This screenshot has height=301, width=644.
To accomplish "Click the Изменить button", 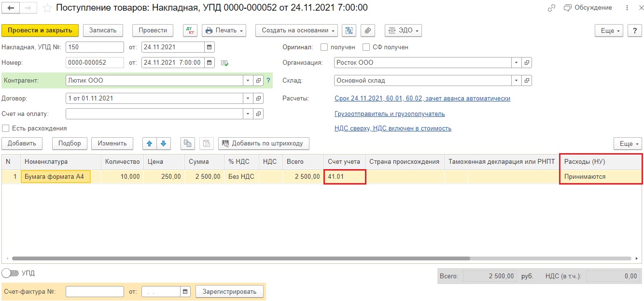I will coord(112,143).
